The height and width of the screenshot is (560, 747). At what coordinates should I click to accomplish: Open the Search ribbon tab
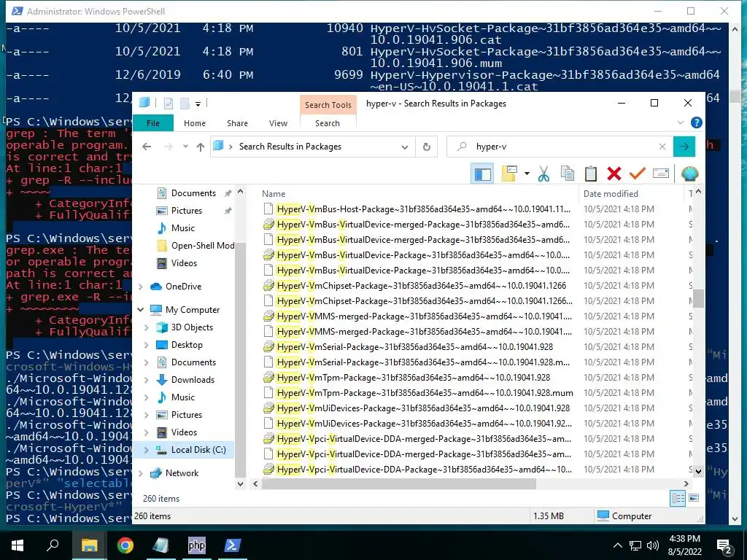point(328,122)
